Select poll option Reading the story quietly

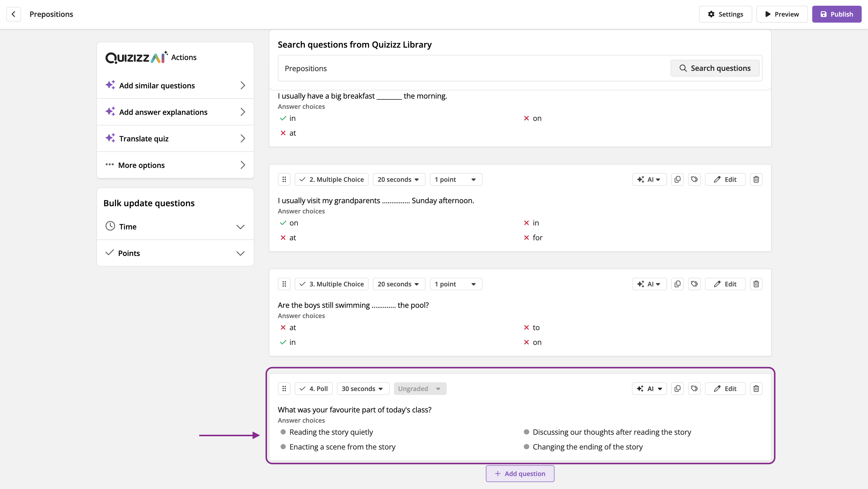331,432
